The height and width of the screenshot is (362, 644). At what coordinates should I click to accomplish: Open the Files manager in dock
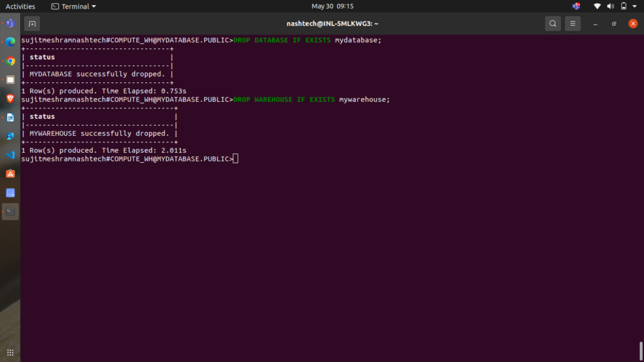[x=10, y=80]
